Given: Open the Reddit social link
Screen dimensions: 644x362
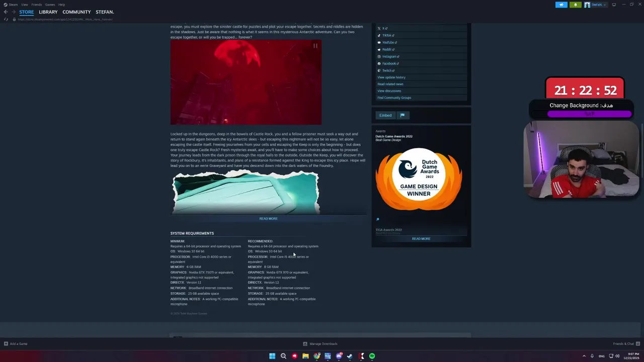Looking at the screenshot, I should 386,49.
